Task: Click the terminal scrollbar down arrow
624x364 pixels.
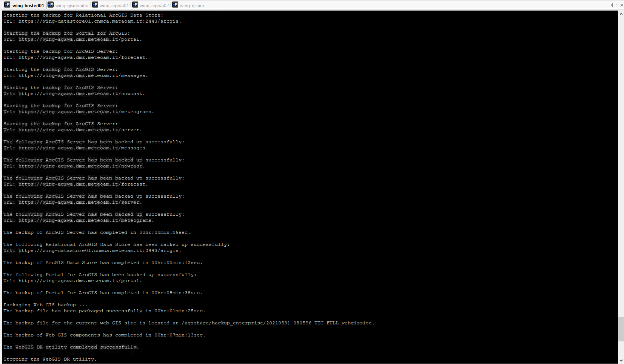Action: pyautogui.click(x=621, y=361)
